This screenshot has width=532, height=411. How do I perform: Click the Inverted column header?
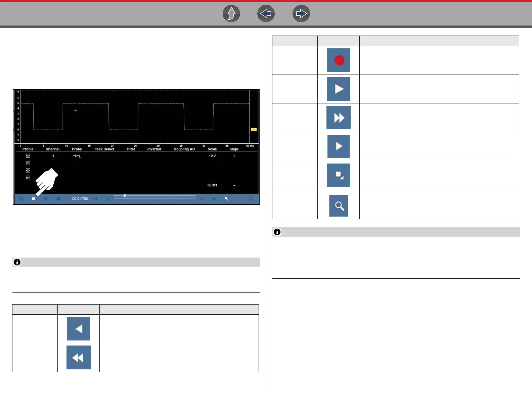[x=154, y=149]
